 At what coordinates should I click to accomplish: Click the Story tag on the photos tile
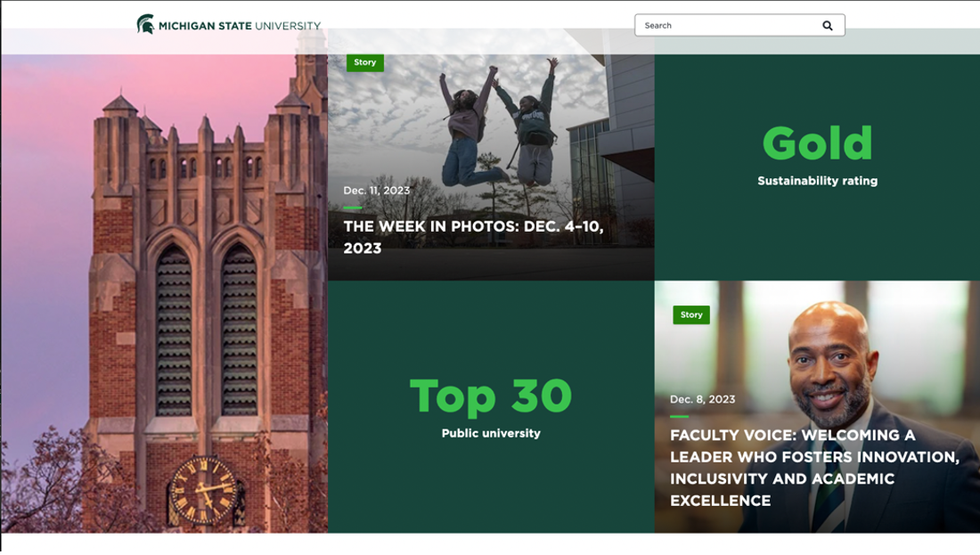point(365,62)
